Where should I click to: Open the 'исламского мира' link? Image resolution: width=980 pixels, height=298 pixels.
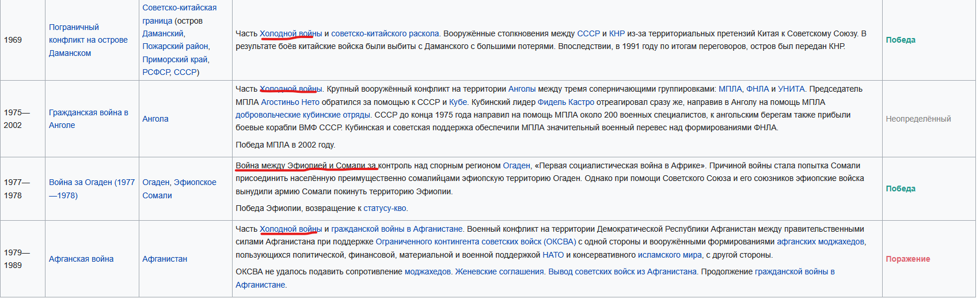click(x=670, y=255)
